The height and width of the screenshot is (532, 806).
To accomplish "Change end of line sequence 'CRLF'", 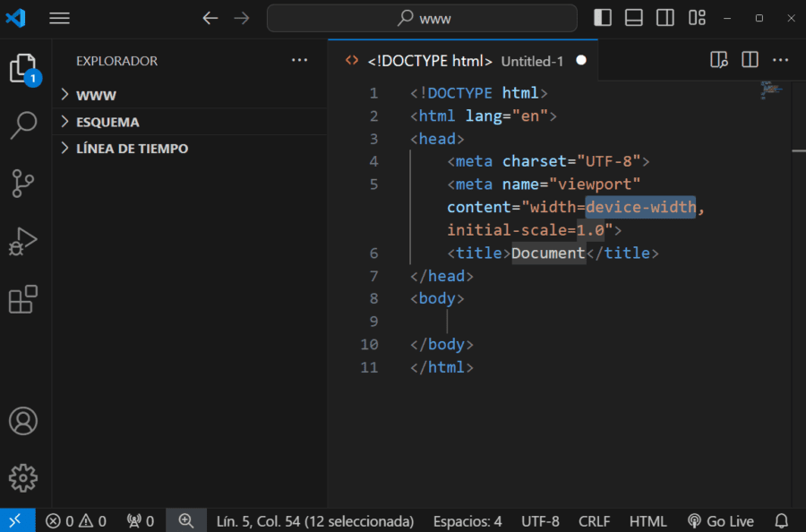I will point(595,521).
